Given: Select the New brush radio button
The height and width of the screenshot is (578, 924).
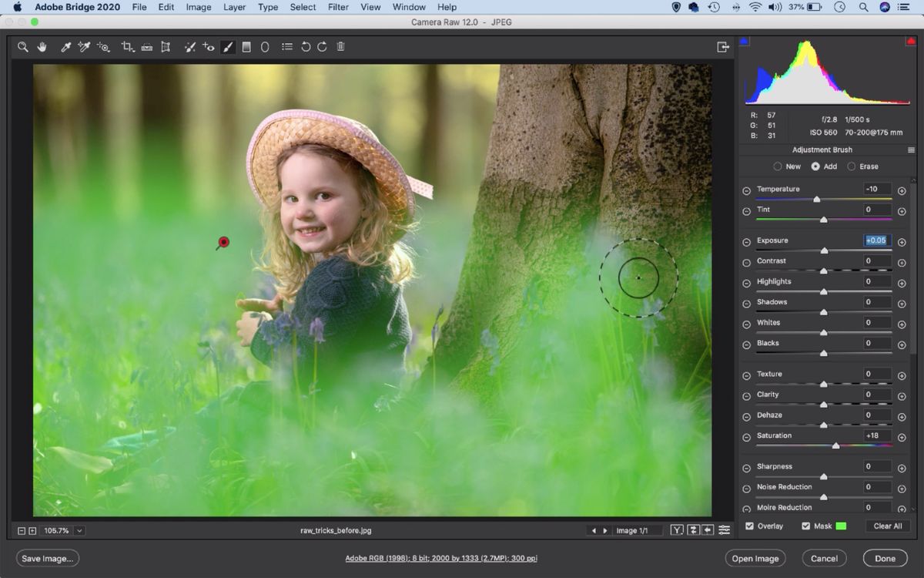Looking at the screenshot, I should (x=778, y=166).
